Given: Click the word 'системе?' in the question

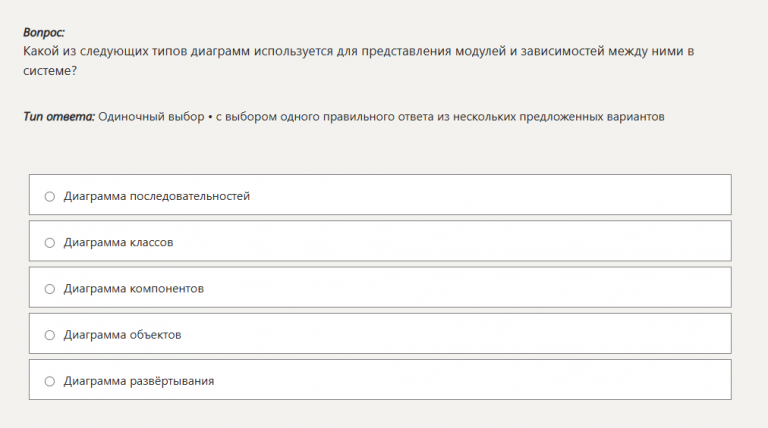Looking at the screenshot, I should [x=49, y=71].
